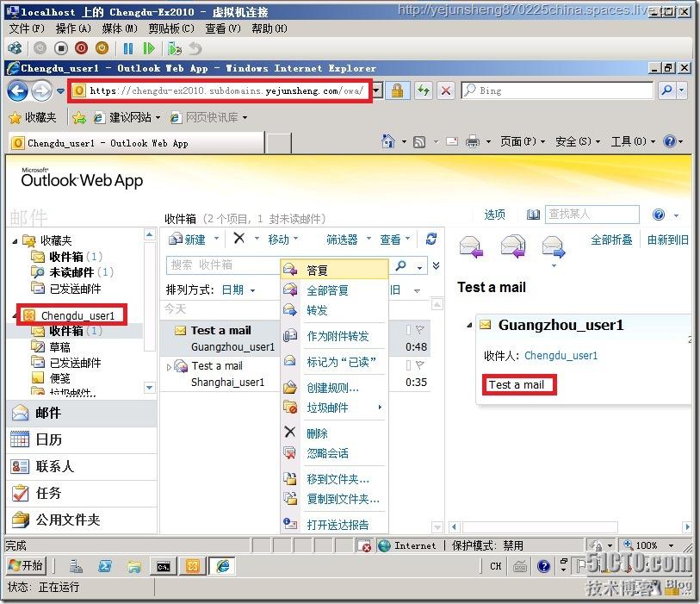The width and height of the screenshot is (700, 604).
Task: Click the orange VM save state icon
Action: [x=102, y=47]
